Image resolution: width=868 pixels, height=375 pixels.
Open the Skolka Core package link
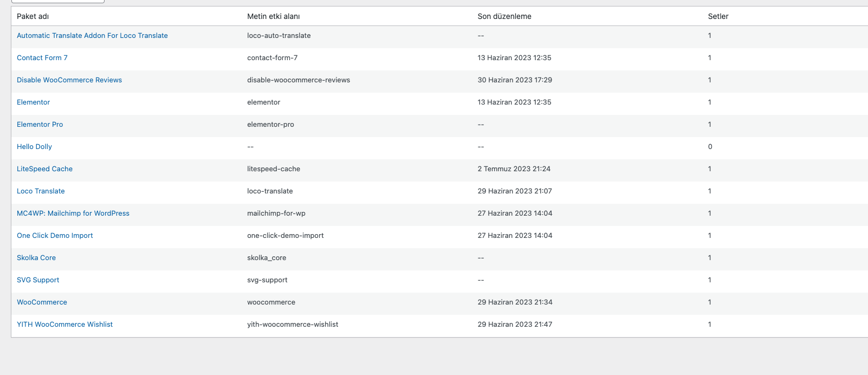click(36, 258)
